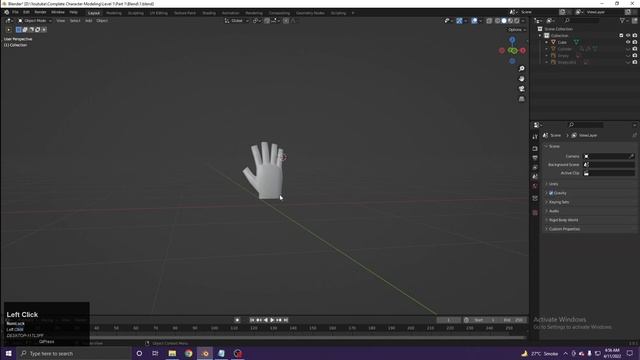Open the viewport Add menu
Screen dimensions: 640x360
tap(89, 21)
